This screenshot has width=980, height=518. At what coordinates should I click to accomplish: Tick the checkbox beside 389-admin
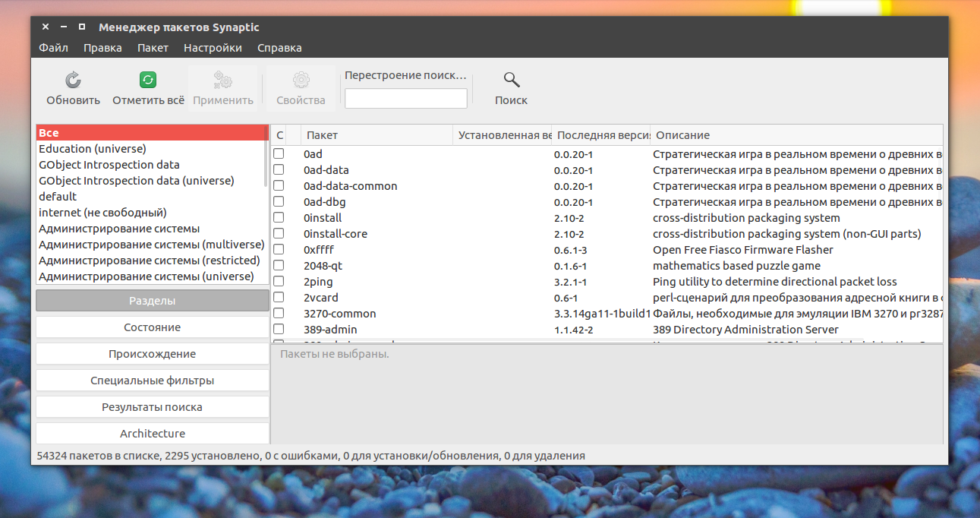[279, 330]
